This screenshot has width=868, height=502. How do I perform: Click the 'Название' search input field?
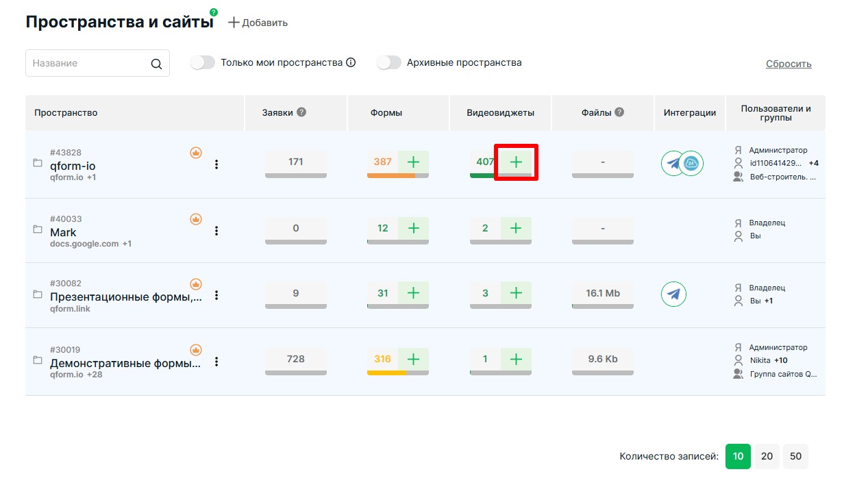point(88,63)
